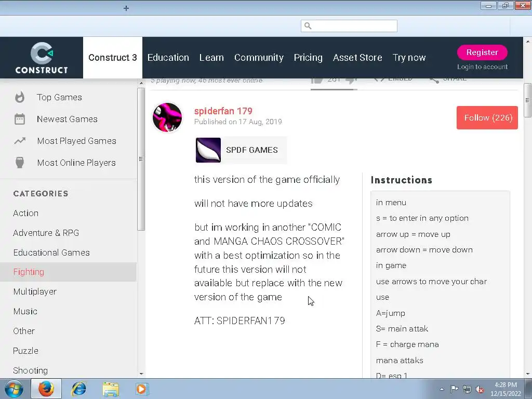Click the SPDF GAMES logo thumbnail
Screen dimensions: 532x399
pyautogui.click(x=208, y=150)
